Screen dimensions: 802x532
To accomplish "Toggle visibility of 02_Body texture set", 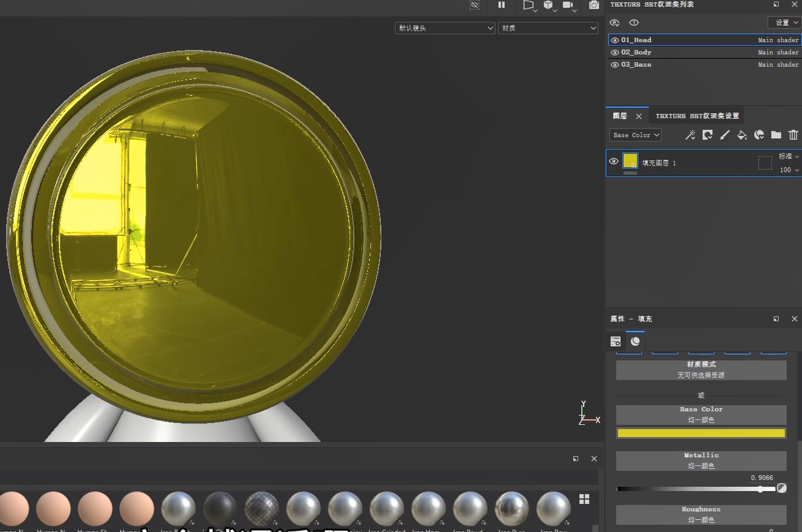I will click(x=615, y=52).
